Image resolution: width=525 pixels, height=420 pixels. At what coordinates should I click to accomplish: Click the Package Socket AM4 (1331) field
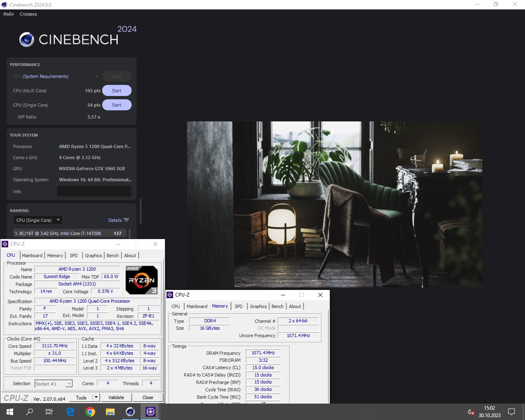coord(77,284)
